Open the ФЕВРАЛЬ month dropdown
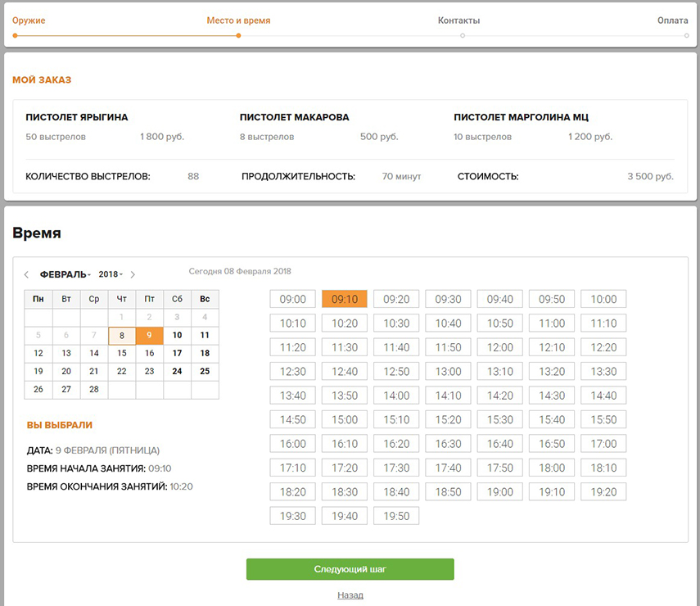This screenshot has width=700, height=606. click(65, 274)
